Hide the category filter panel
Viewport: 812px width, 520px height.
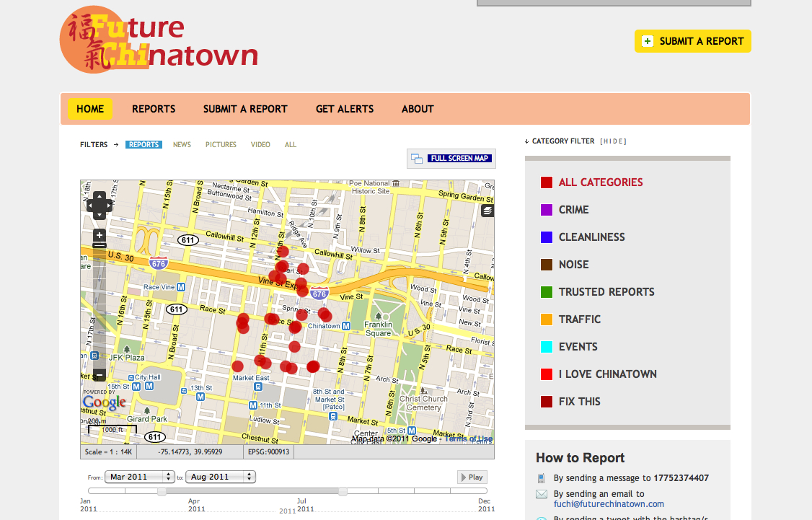pyautogui.click(x=613, y=141)
